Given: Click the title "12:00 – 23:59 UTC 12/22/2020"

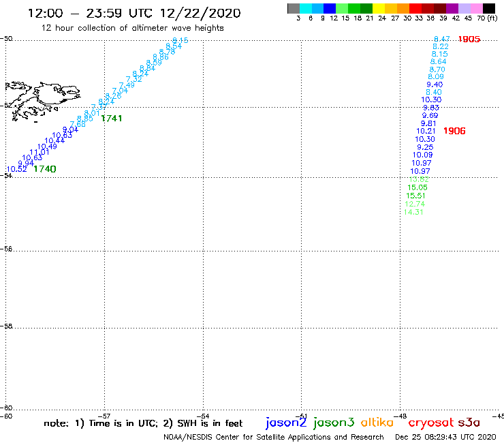Looking at the screenshot, I should [134, 13].
